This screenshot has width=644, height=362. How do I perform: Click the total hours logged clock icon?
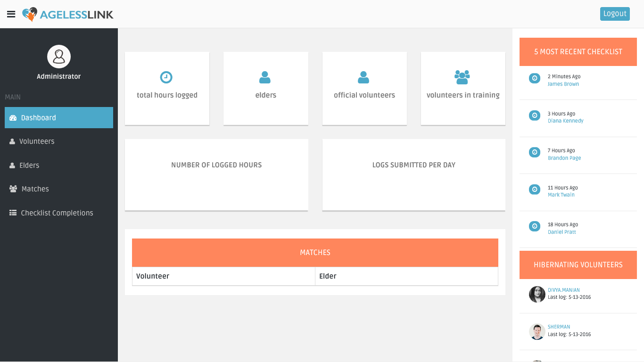pyautogui.click(x=166, y=77)
